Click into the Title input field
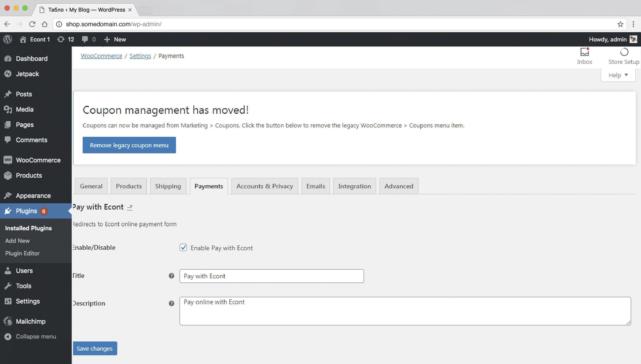641x364 pixels. [x=271, y=276]
